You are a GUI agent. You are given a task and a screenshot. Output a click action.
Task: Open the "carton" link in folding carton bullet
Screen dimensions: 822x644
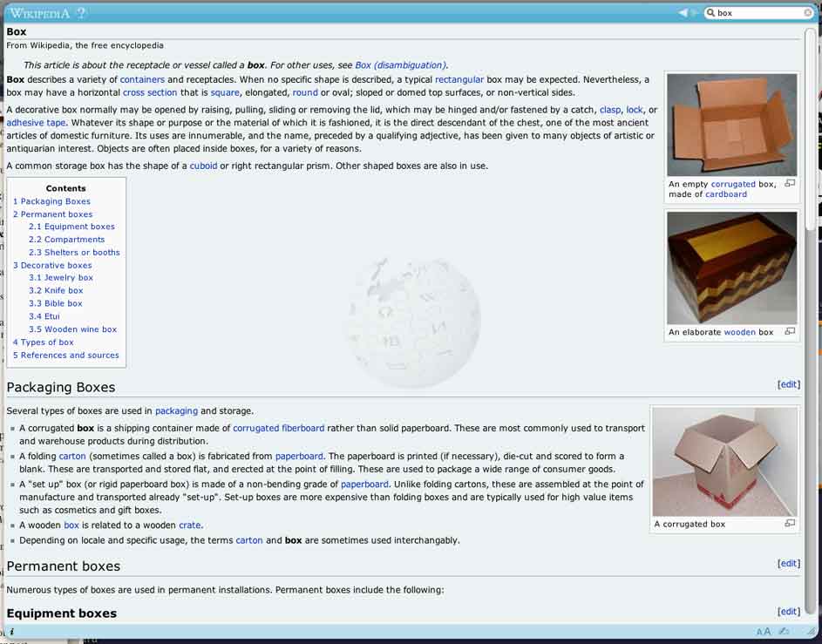(x=72, y=456)
